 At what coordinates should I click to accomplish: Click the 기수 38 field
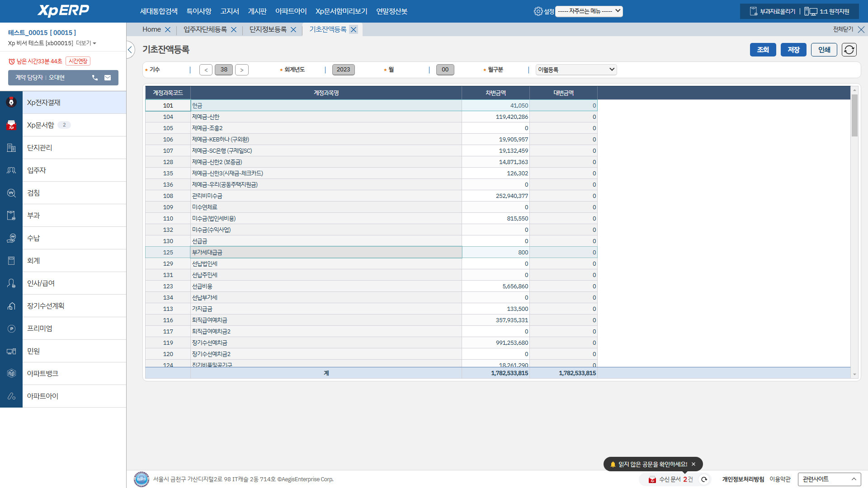pos(224,70)
